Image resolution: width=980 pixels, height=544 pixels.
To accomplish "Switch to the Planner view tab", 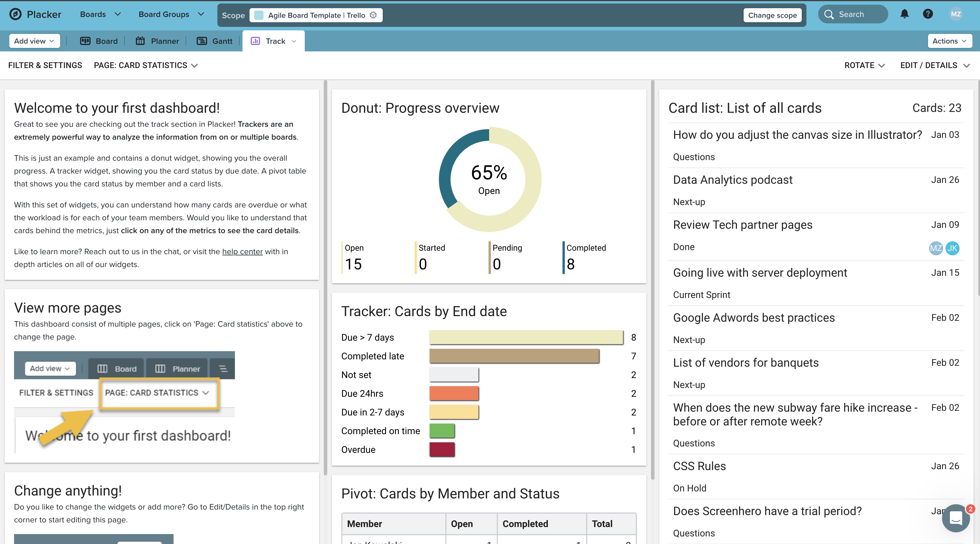I will (157, 41).
